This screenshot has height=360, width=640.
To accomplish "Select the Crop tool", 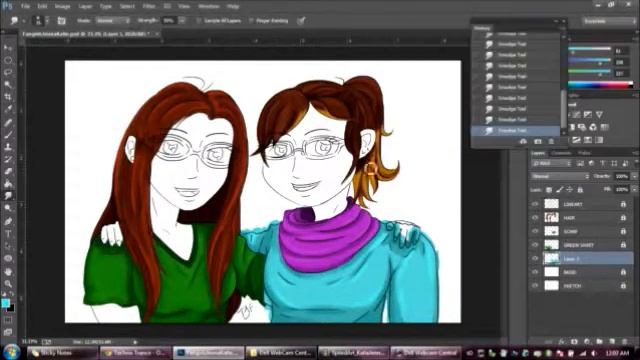I will (x=8, y=97).
